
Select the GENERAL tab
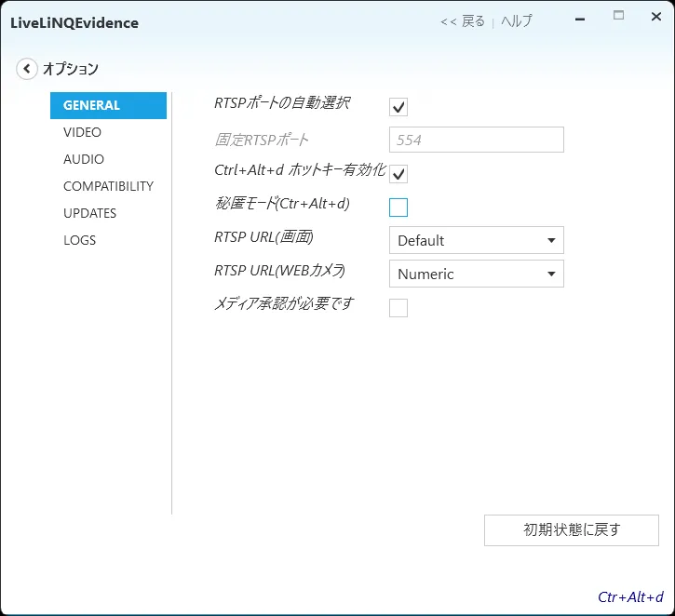(109, 105)
